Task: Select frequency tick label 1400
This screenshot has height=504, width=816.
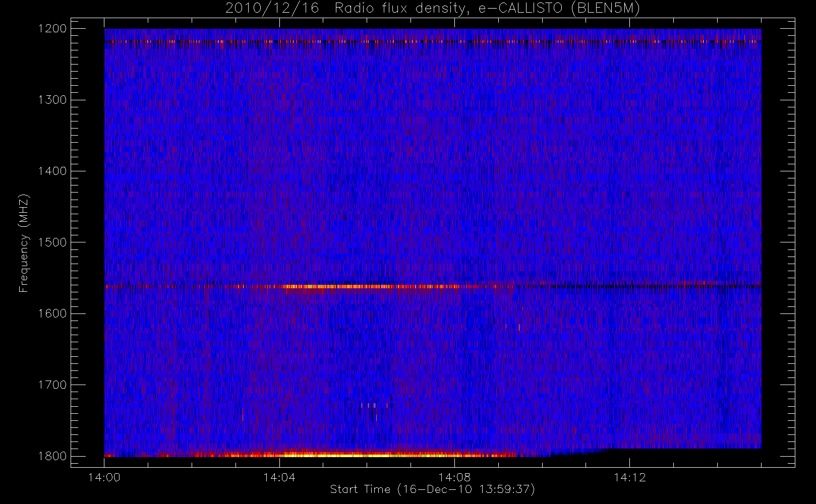Action: (x=52, y=171)
